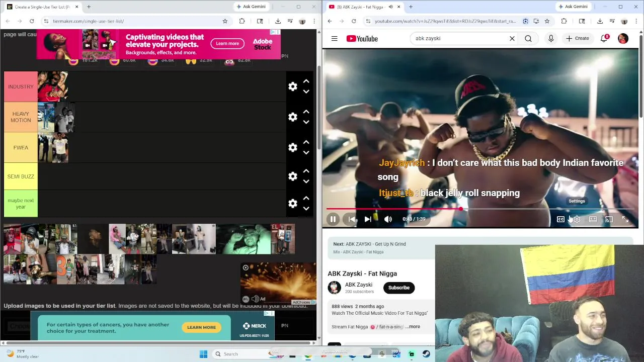
Task: Open Extensions puzzle icon in tiermaker window
Action: pos(242,21)
